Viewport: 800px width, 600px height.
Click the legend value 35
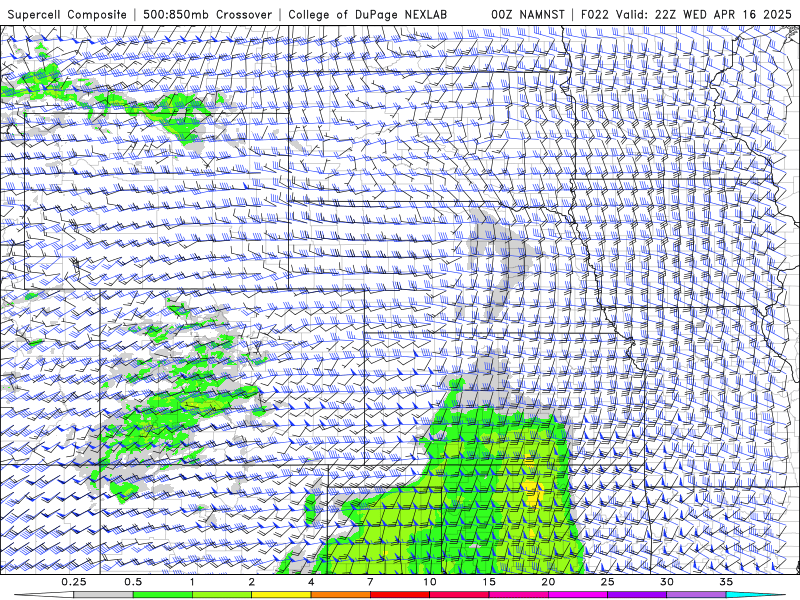(x=726, y=582)
